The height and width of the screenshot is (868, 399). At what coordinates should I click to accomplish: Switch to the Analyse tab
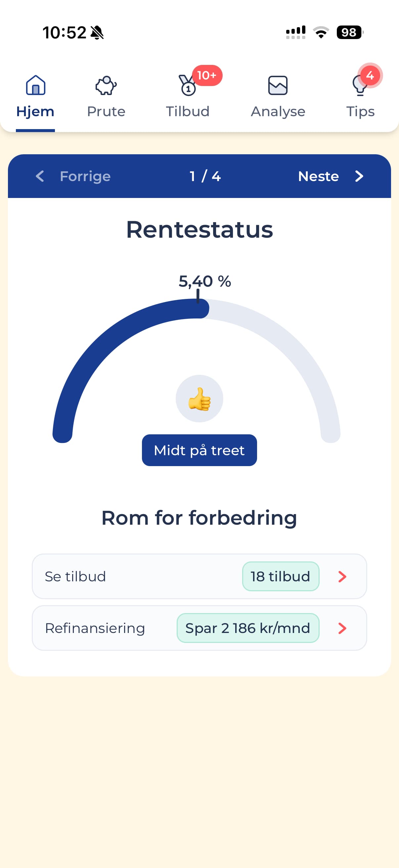click(278, 96)
